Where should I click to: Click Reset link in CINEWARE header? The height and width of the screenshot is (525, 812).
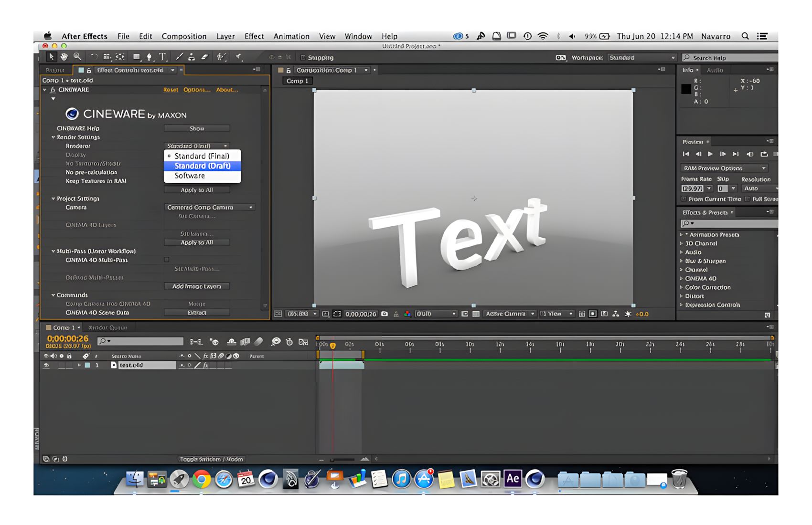171,90
